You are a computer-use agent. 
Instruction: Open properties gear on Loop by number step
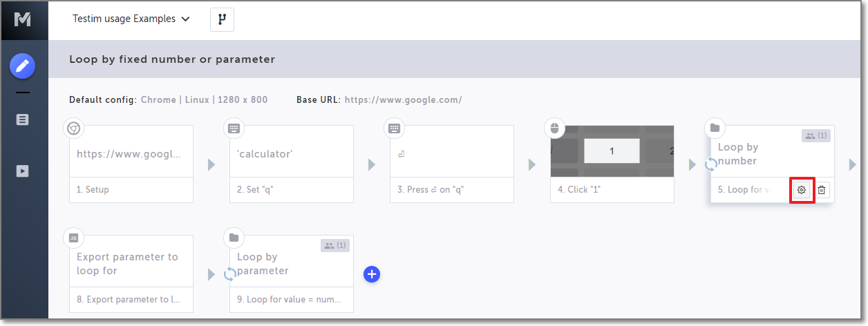click(x=802, y=190)
